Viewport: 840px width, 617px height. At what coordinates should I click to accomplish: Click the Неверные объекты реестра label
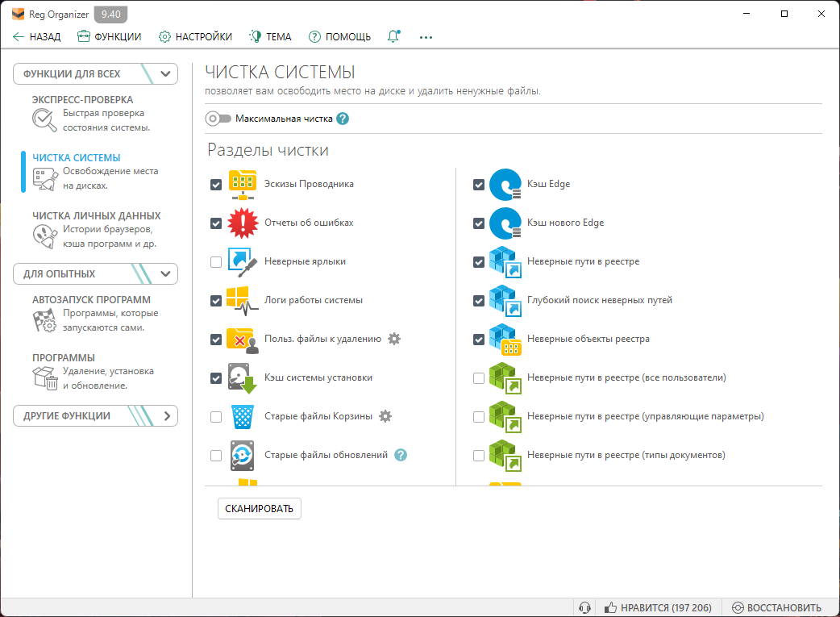point(588,339)
